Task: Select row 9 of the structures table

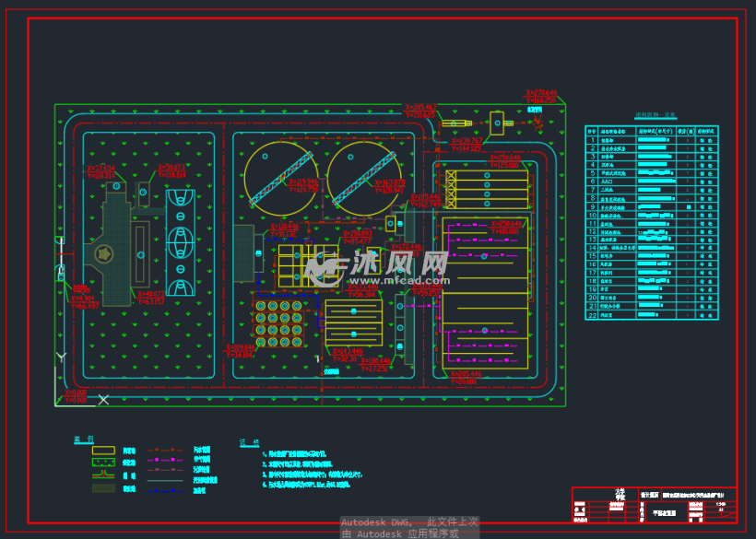Action: tap(651, 207)
